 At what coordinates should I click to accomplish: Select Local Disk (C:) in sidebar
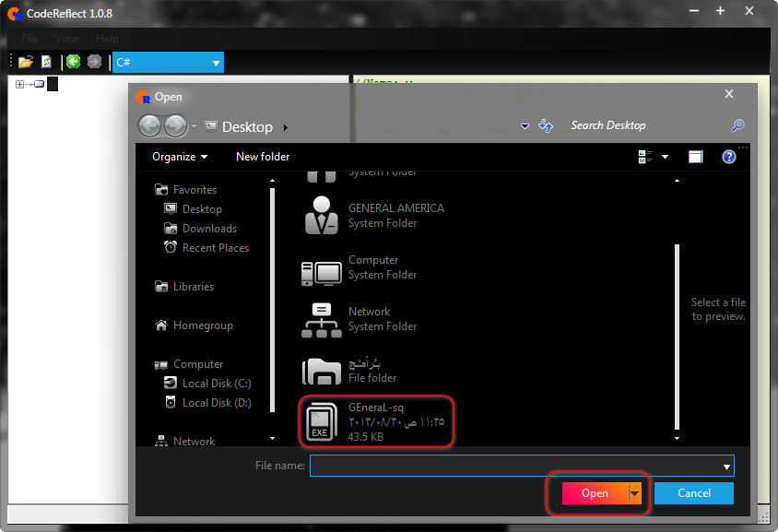[x=216, y=384]
